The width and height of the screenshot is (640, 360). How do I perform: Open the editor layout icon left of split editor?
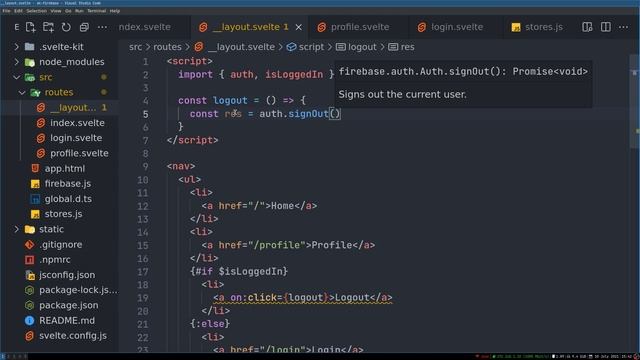pos(587,27)
